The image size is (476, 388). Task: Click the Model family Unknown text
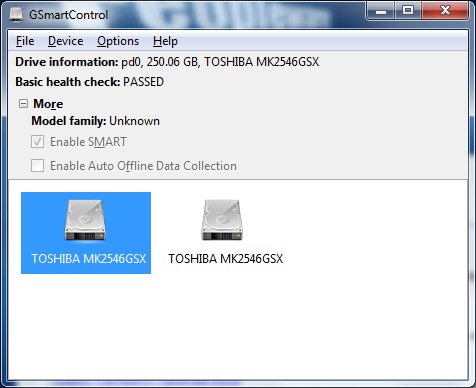click(95, 121)
